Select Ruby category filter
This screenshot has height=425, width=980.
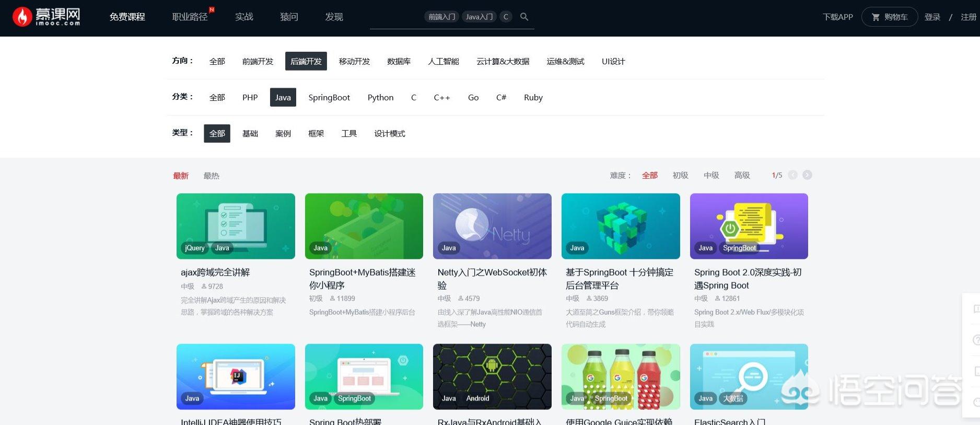click(x=533, y=97)
